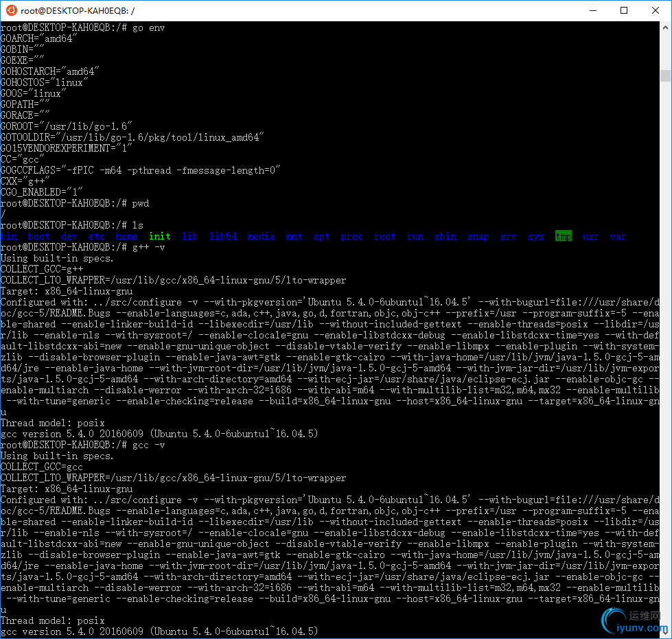Click the last 'gcc version 5.4.0' line
The image size is (672, 639).
point(159,631)
